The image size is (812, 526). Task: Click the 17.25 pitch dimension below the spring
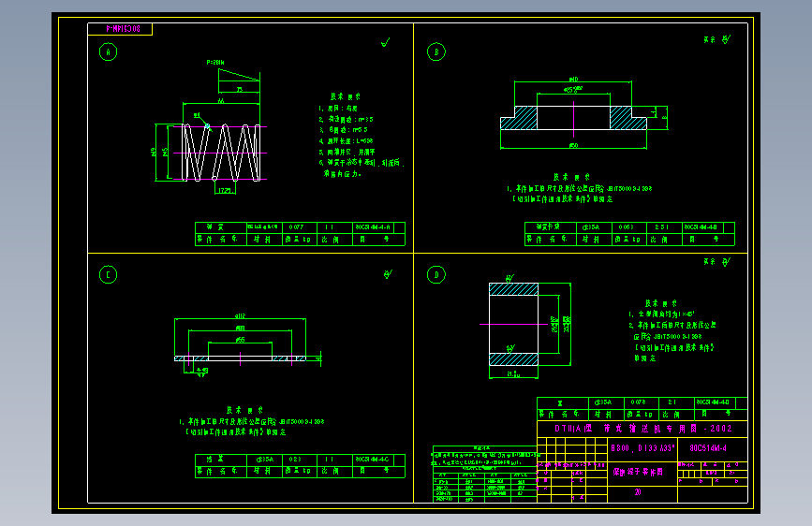tap(225, 191)
